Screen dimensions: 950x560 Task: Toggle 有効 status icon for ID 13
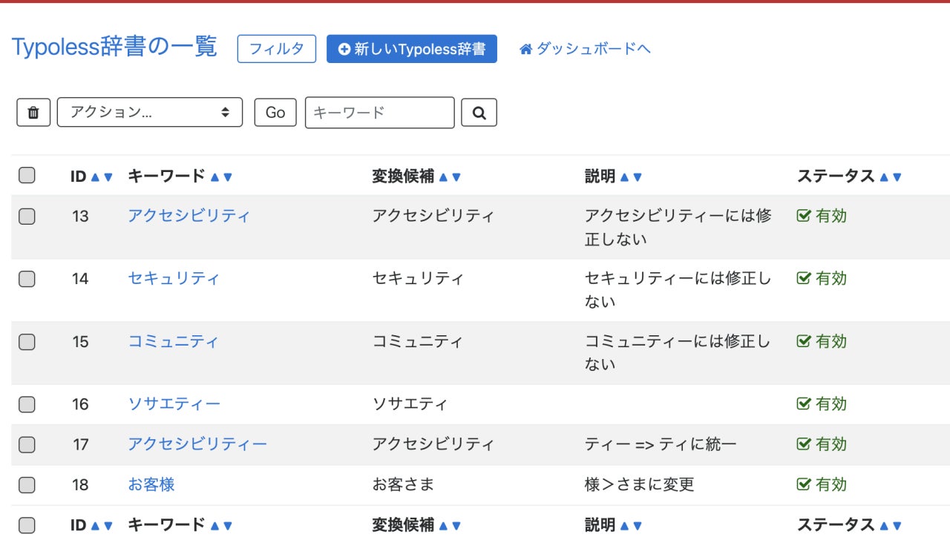click(803, 216)
